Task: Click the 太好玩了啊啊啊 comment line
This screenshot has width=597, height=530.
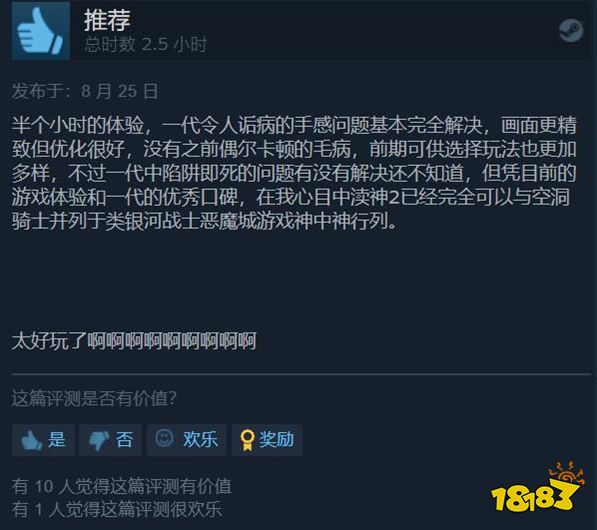Action: [x=134, y=340]
